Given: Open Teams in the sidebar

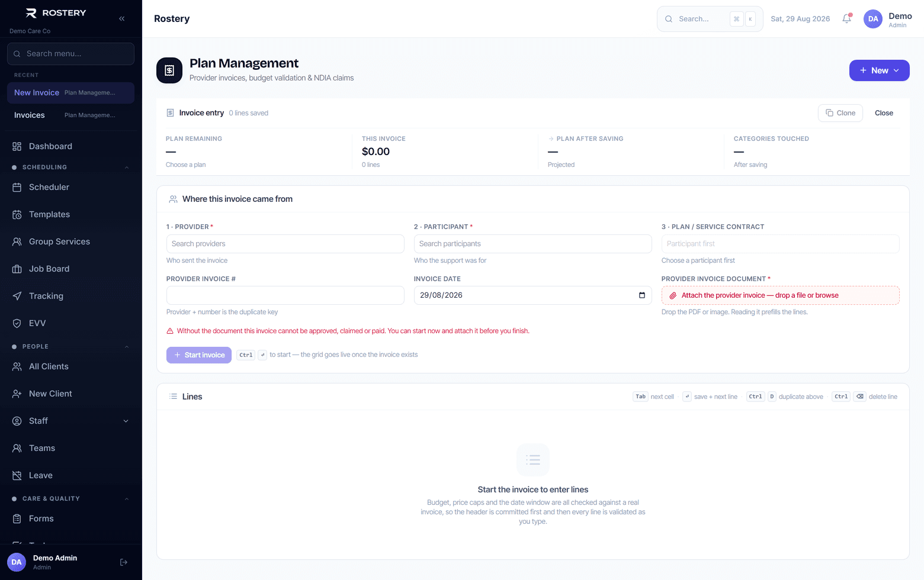Looking at the screenshot, I should pos(71,448).
